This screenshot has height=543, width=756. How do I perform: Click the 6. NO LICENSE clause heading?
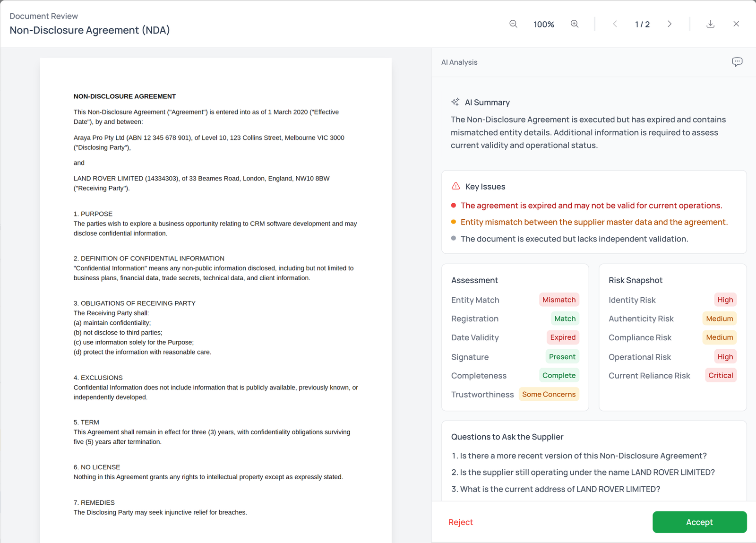tap(97, 467)
